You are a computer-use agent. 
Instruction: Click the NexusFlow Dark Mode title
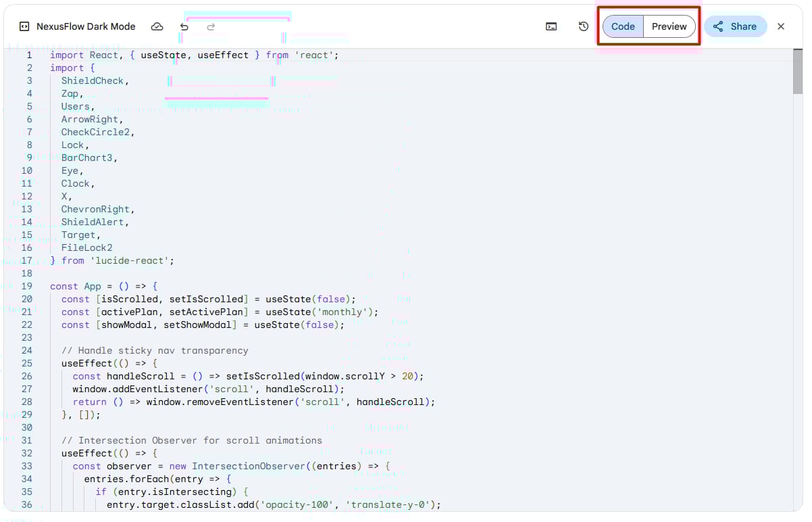86,26
